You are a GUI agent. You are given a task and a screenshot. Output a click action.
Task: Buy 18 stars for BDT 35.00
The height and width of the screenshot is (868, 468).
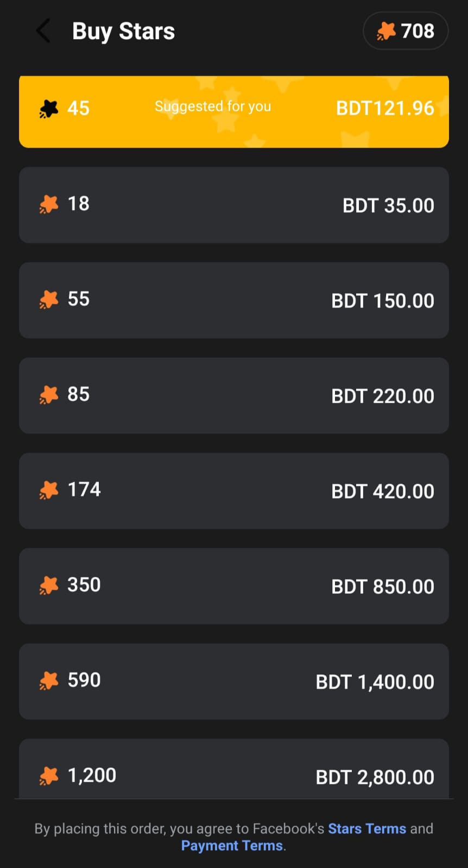[233, 205]
